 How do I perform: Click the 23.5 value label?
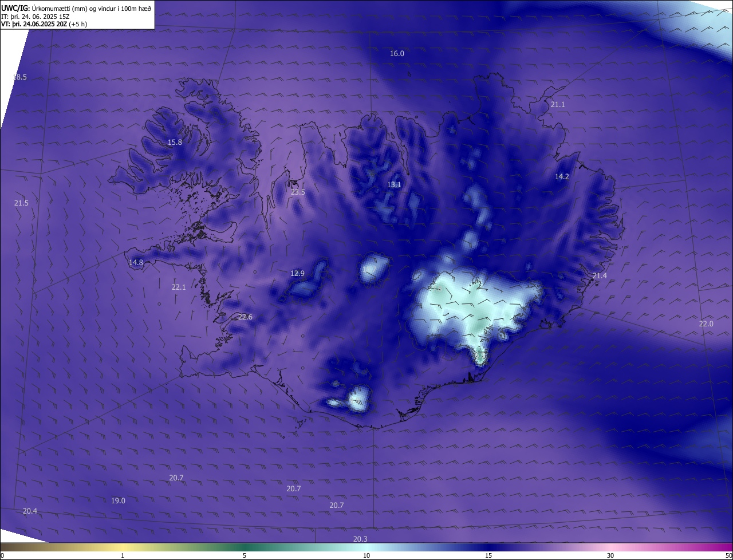tap(298, 192)
